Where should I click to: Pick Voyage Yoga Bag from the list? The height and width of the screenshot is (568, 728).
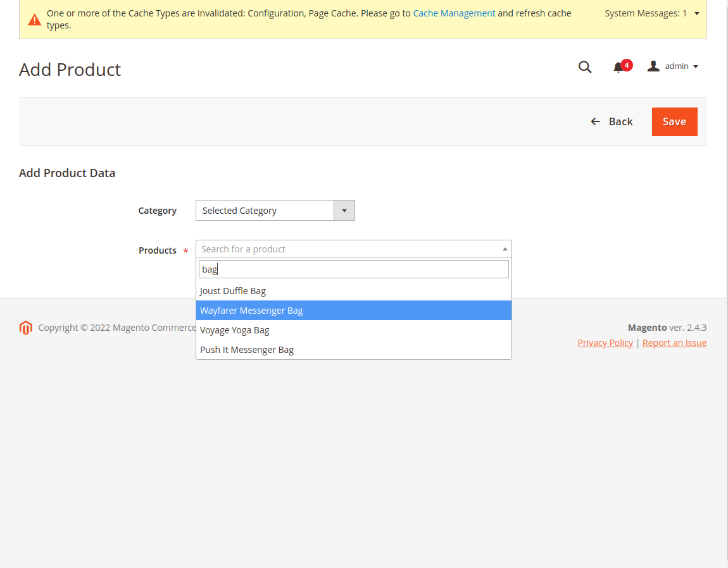point(235,330)
